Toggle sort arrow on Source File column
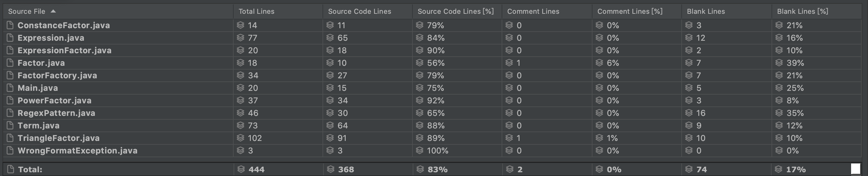868x176 pixels. (53, 11)
